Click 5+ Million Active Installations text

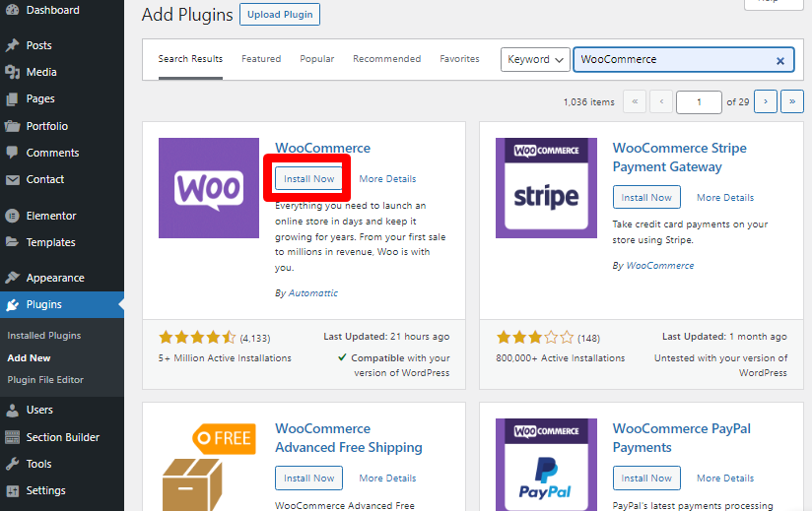tap(225, 358)
